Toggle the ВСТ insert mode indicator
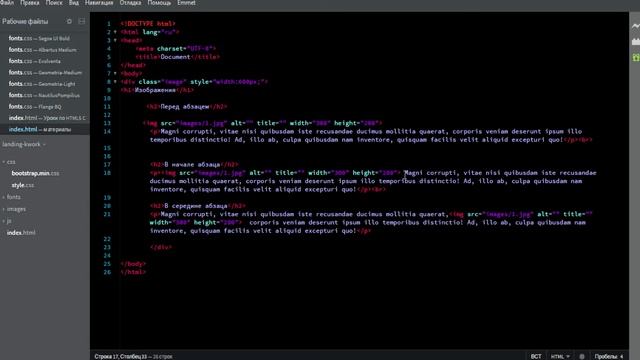Image resolution: width=640 pixels, height=360 pixels. [536, 356]
